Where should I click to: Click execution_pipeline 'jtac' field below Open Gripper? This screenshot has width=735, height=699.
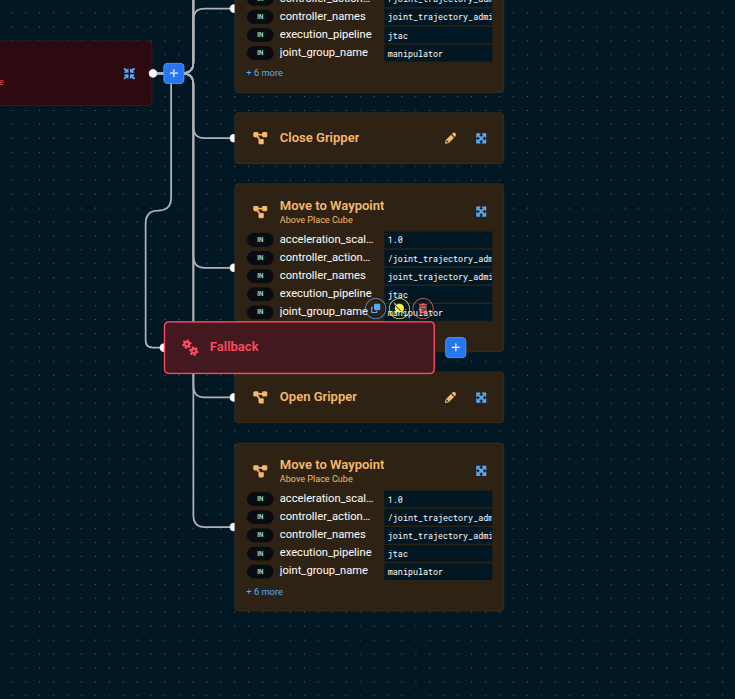click(x=438, y=553)
